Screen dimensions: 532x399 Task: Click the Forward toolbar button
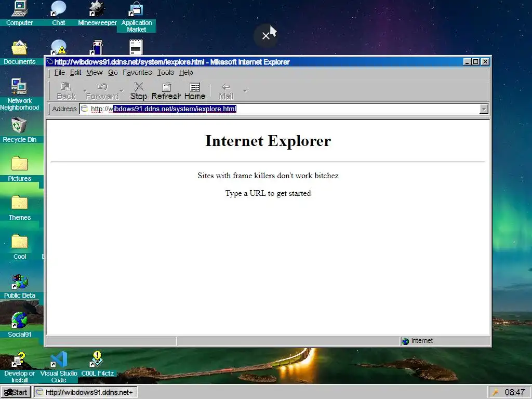pos(102,91)
